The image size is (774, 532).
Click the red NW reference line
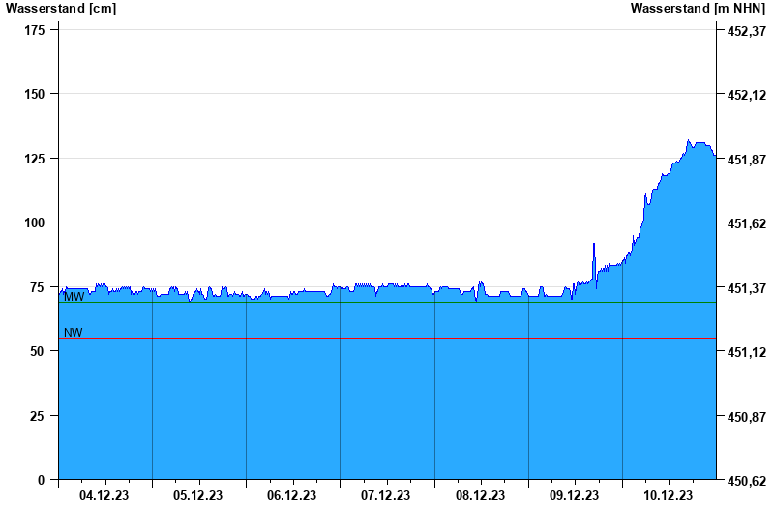tap(388, 338)
